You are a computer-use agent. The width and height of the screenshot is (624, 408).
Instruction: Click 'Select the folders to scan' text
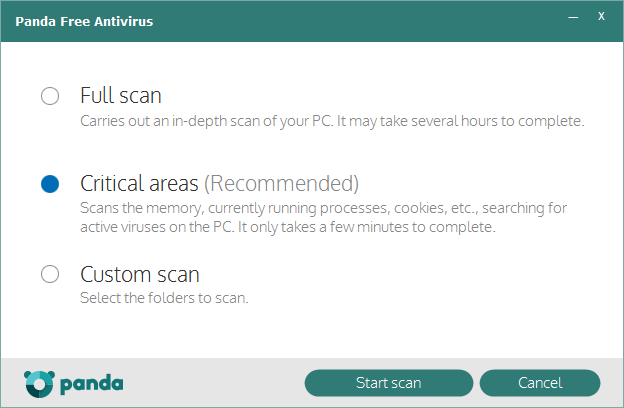pos(164,298)
